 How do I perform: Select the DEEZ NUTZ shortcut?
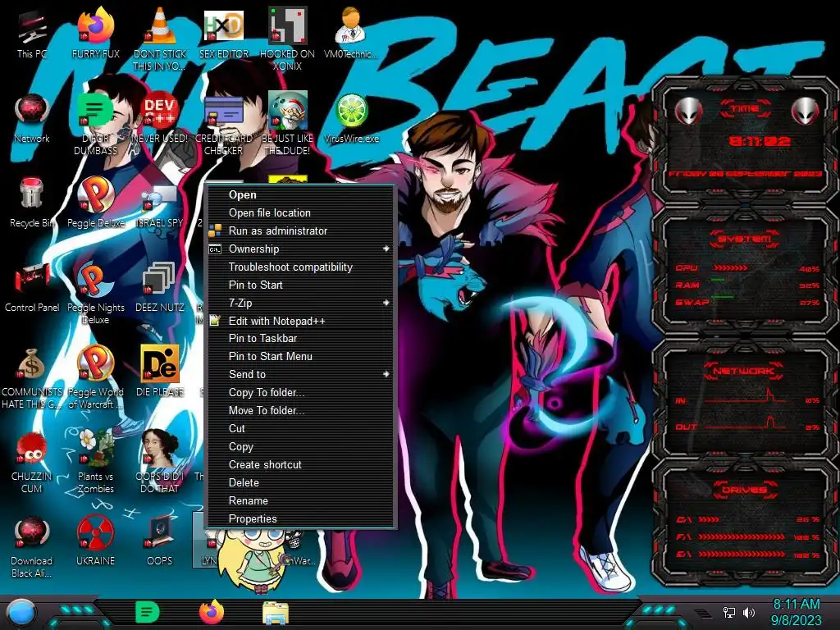[x=160, y=287]
